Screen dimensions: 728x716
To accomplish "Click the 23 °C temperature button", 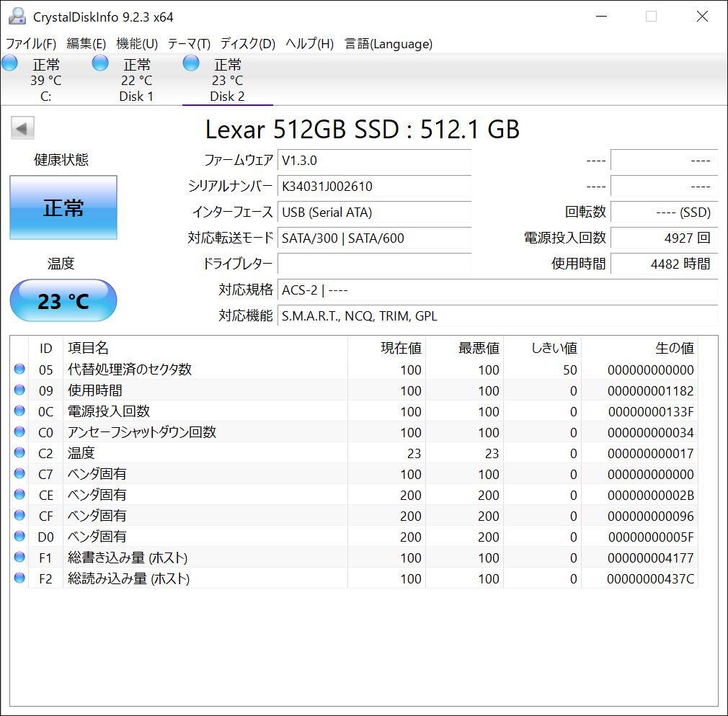I will [x=63, y=300].
